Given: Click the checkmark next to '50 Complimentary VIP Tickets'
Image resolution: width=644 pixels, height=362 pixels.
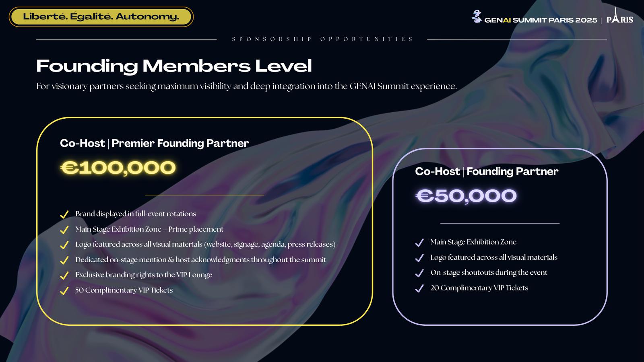Looking at the screenshot, I should click(64, 291).
